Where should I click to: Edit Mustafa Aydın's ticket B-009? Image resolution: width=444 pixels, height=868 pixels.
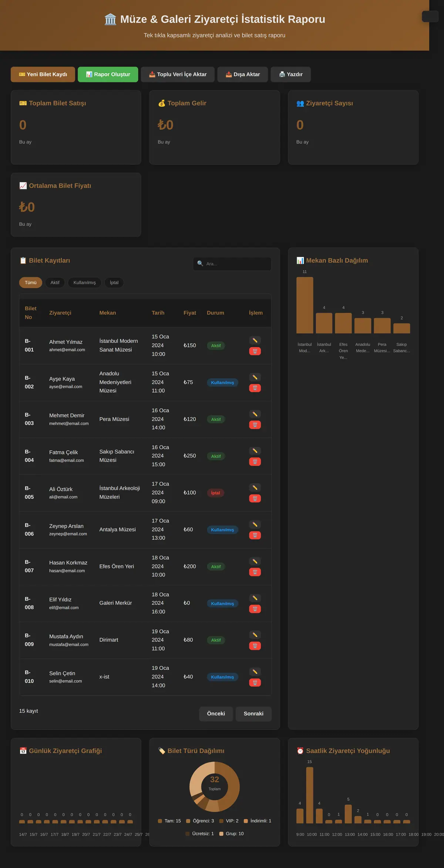tap(255, 635)
